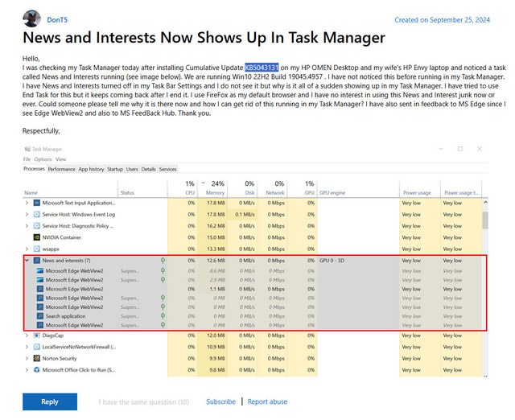Image resolution: width=515 pixels, height=420 pixels.
Task: Sort by the Power usage column
Action: 417,193
